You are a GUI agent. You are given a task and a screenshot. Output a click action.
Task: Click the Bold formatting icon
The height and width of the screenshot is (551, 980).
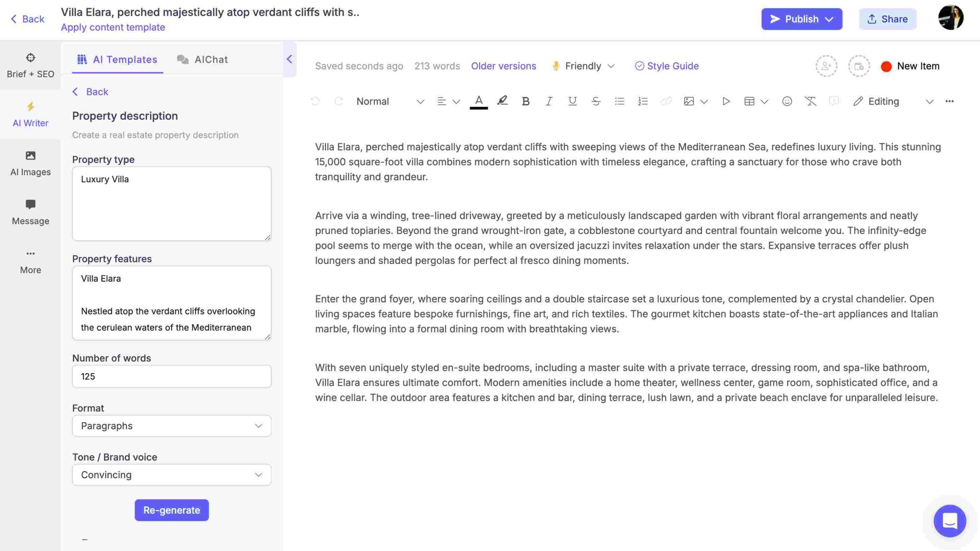[x=525, y=101]
